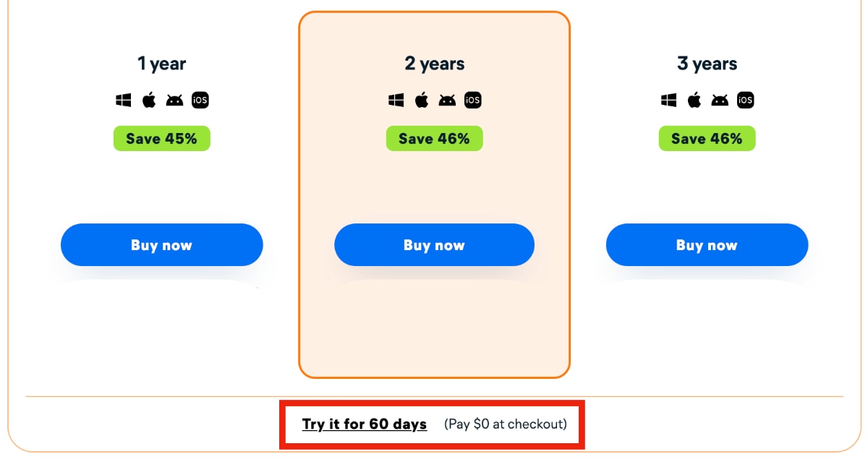Click the Windows icon under 1 year plan

(124, 100)
